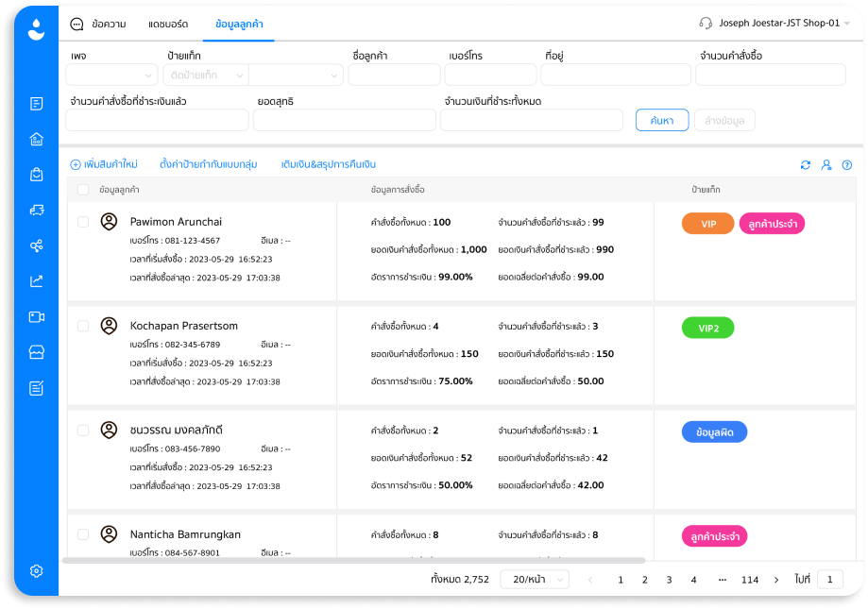
Task: Click จำนวนคำสั่งซื้อที่ชำระเงินแล้ว input field
Action: [157, 120]
